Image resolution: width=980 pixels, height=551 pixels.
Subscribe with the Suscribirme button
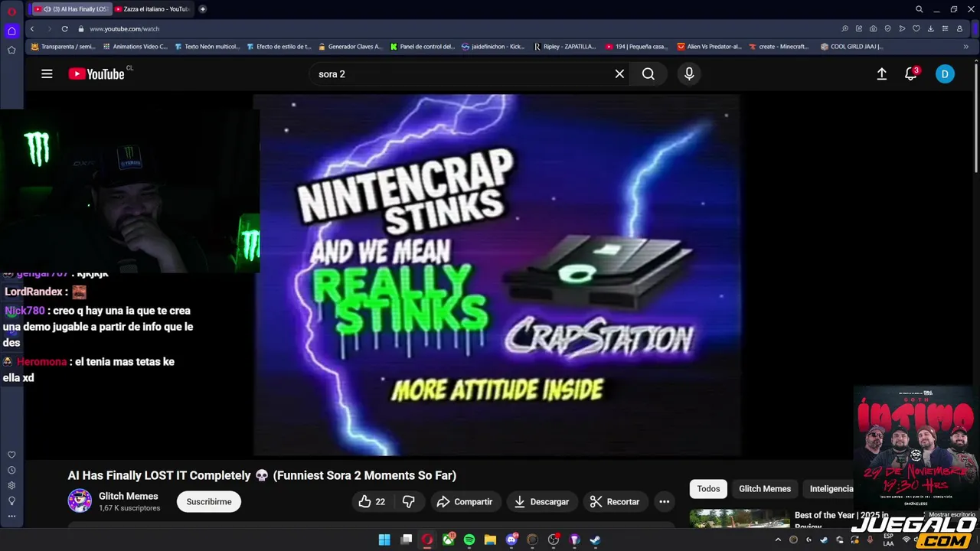[x=209, y=502]
